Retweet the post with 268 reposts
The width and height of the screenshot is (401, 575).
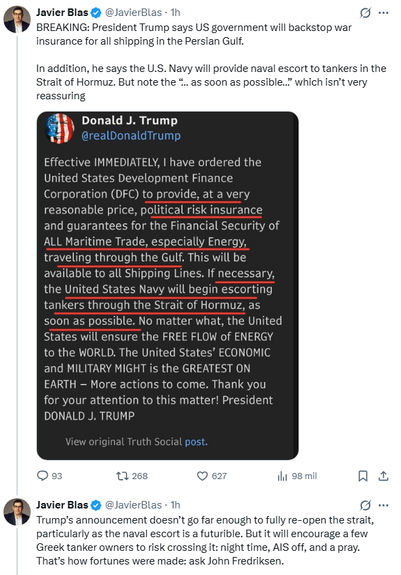click(132, 476)
